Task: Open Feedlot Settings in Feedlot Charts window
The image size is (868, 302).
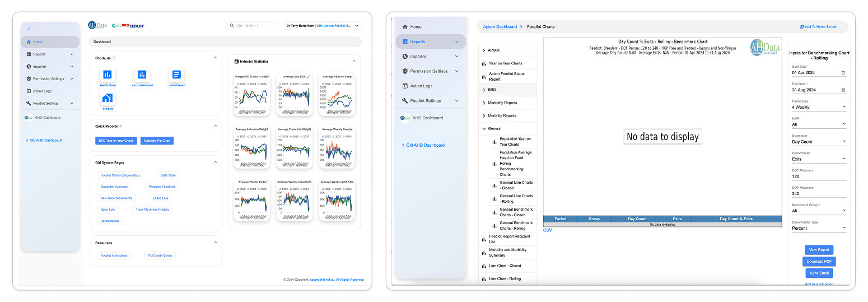Action: click(431, 101)
